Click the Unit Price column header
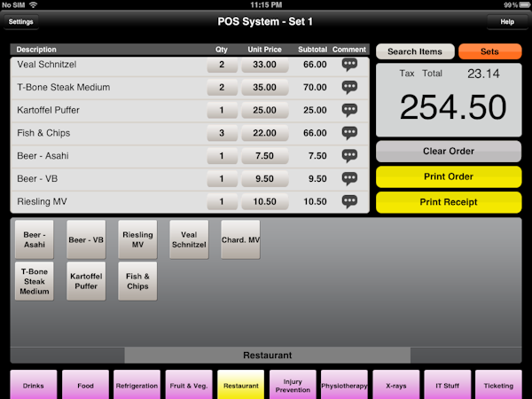 click(264, 50)
